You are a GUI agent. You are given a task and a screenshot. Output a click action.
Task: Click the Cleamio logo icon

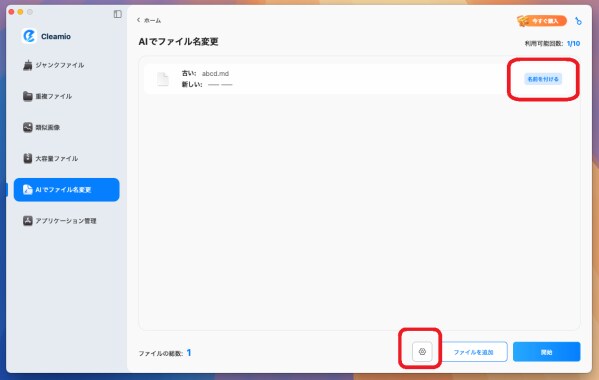(29, 36)
